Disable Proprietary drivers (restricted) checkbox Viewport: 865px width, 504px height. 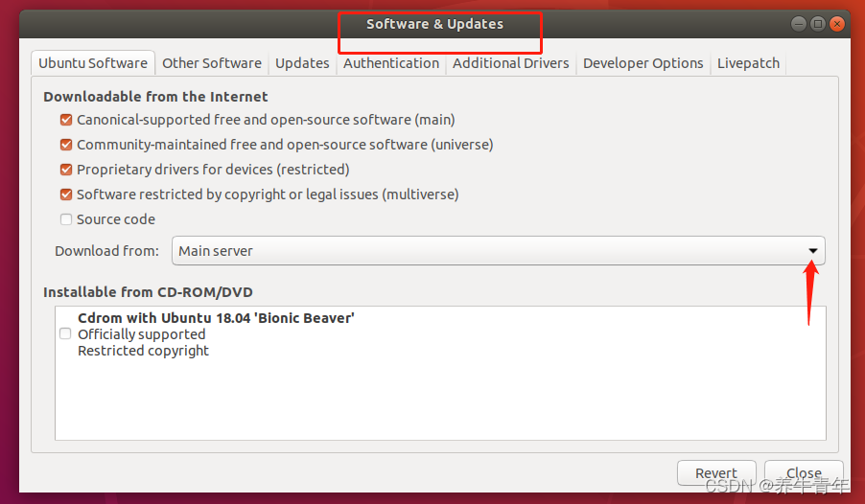point(66,170)
